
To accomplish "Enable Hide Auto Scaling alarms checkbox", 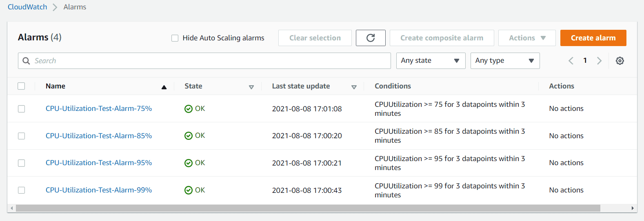I will [175, 38].
